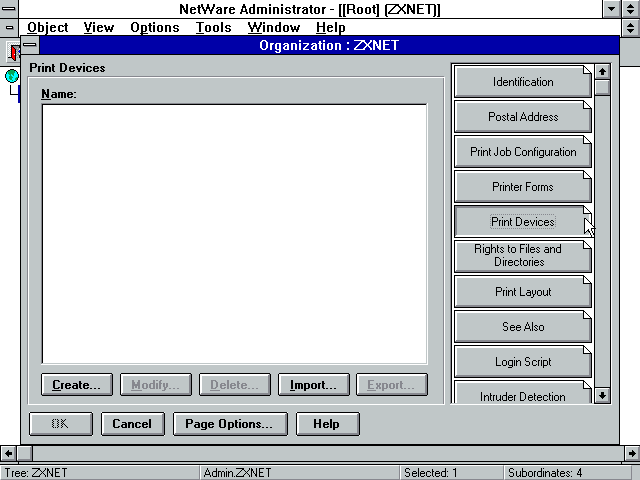Click the exit door toolbar icon

(x=14, y=52)
